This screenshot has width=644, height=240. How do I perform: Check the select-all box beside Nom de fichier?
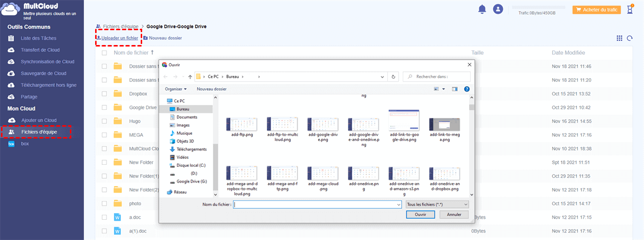click(104, 52)
